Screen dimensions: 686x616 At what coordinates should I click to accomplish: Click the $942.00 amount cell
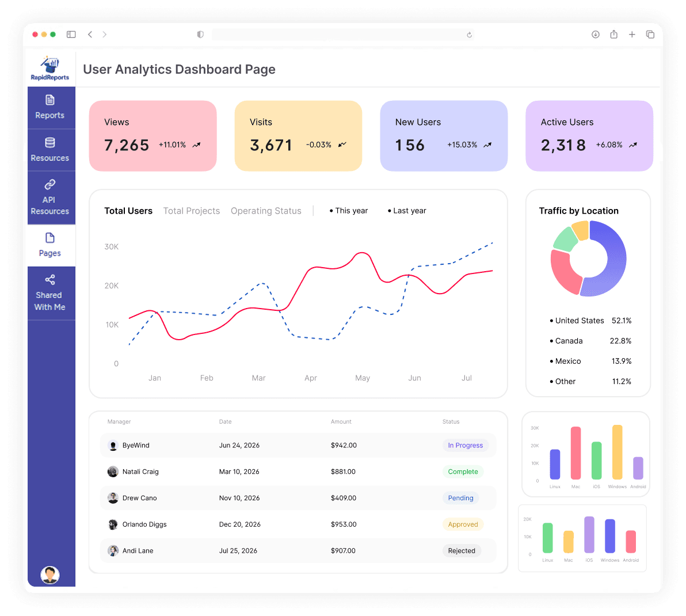pyautogui.click(x=344, y=446)
